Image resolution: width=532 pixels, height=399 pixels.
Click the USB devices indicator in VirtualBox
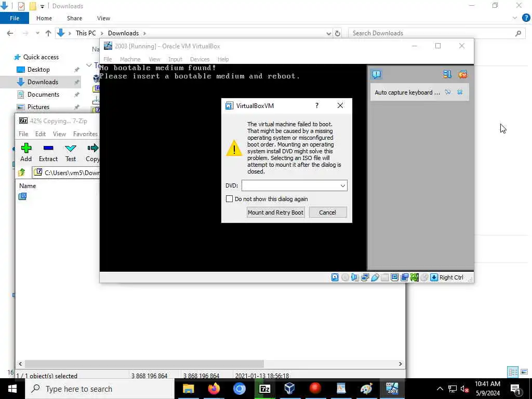375,277
